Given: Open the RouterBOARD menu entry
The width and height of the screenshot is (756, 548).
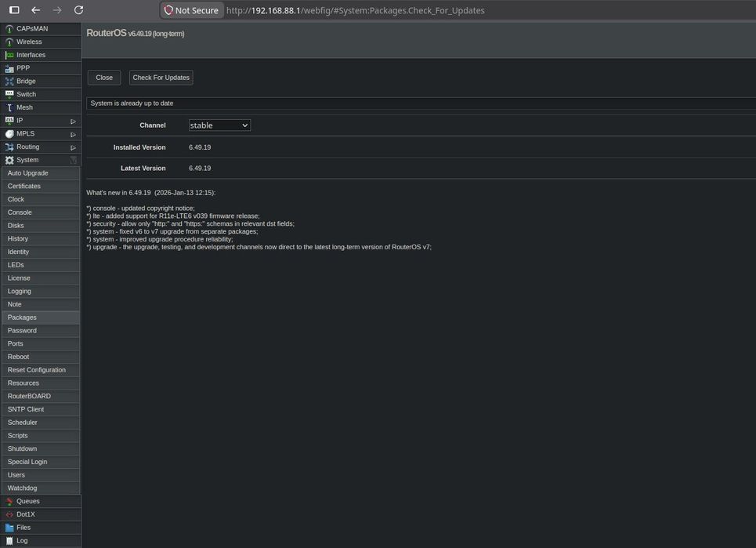Looking at the screenshot, I should coord(41,396).
